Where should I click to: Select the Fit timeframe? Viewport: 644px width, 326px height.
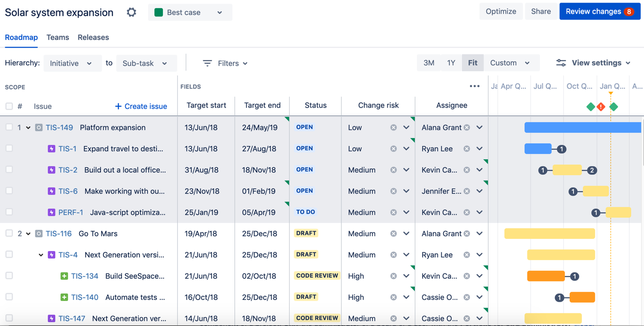(473, 63)
